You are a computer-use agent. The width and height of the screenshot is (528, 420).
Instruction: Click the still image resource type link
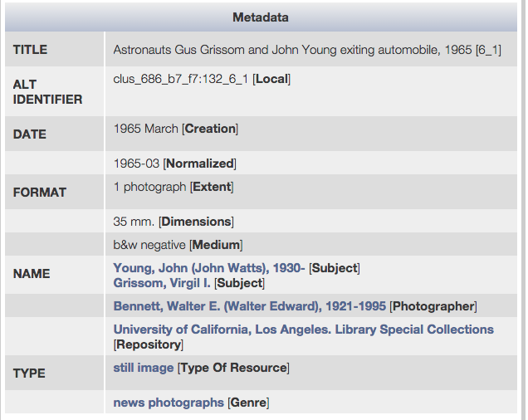144,367
